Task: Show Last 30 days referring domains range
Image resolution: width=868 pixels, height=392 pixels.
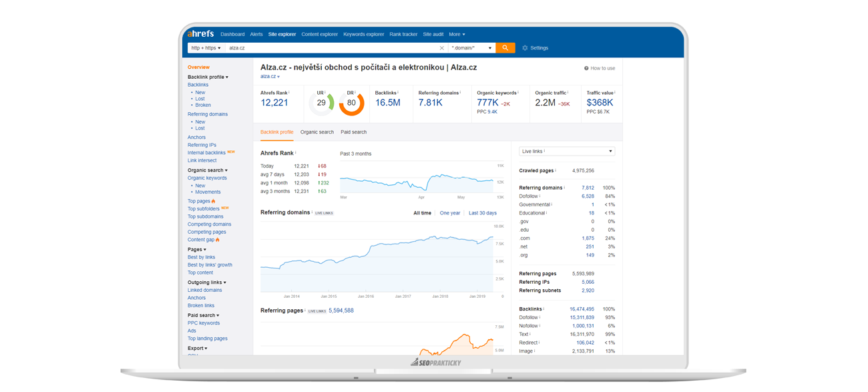Action: [x=483, y=213]
